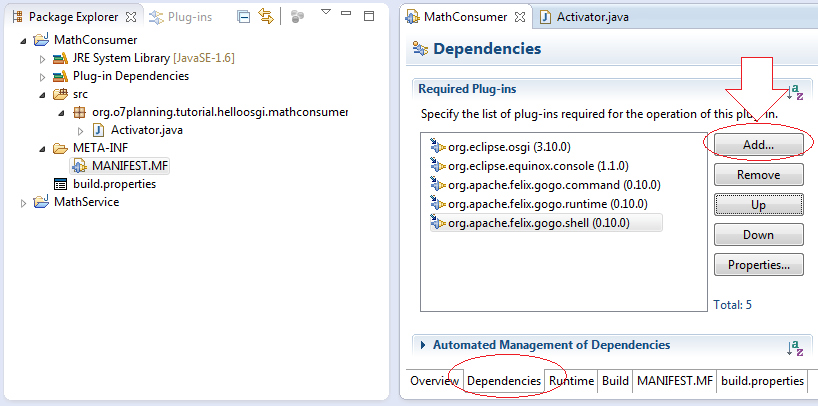
Task: Open the build.properties source tab
Action: [x=762, y=381]
